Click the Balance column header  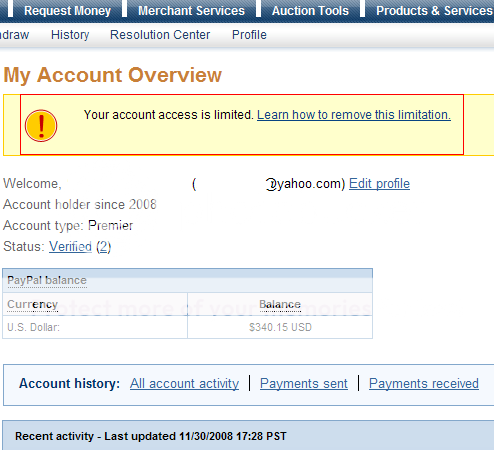click(280, 304)
